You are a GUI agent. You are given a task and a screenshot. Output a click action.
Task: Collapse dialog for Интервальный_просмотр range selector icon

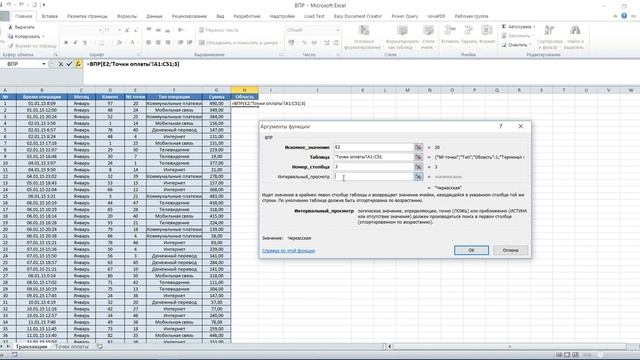click(x=418, y=177)
